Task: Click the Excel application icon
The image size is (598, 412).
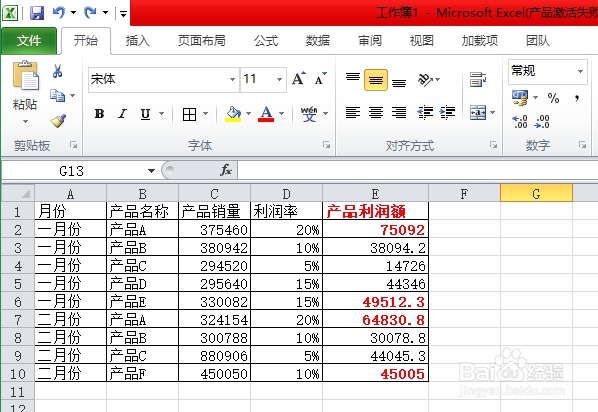Action: 10,13
